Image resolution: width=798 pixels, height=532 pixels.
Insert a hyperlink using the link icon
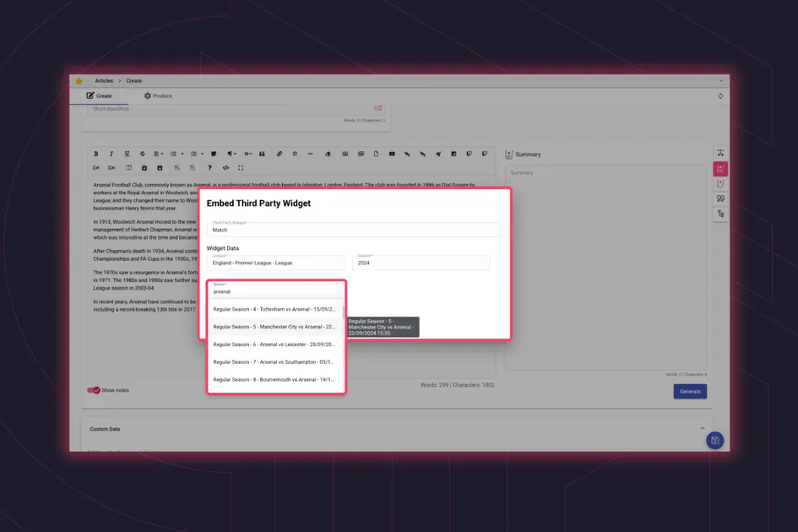(280, 154)
